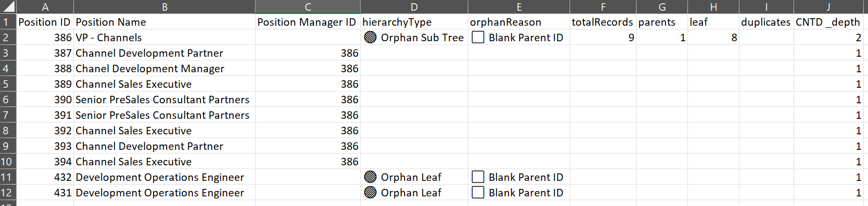The width and height of the screenshot is (868, 206).
Task: Click Position ID 394 cell
Action: coord(45,162)
